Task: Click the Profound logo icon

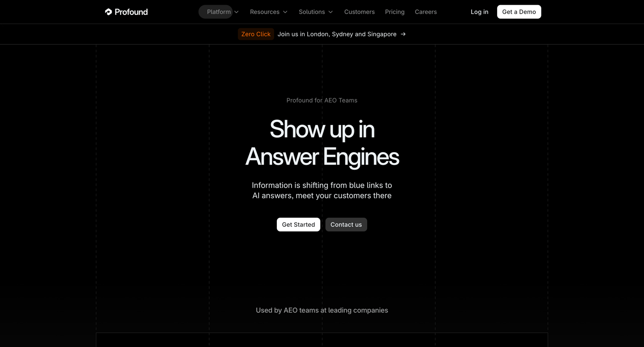Action: pyautogui.click(x=109, y=12)
